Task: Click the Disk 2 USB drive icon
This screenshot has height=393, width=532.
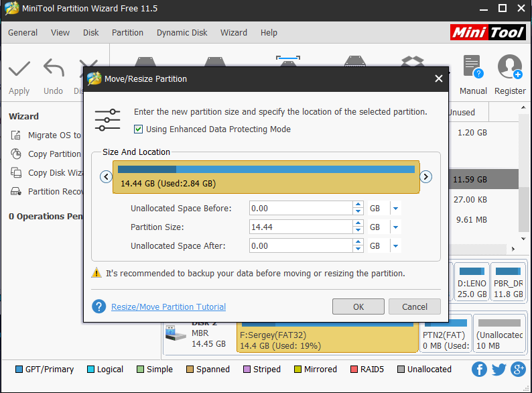Action: (x=176, y=333)
